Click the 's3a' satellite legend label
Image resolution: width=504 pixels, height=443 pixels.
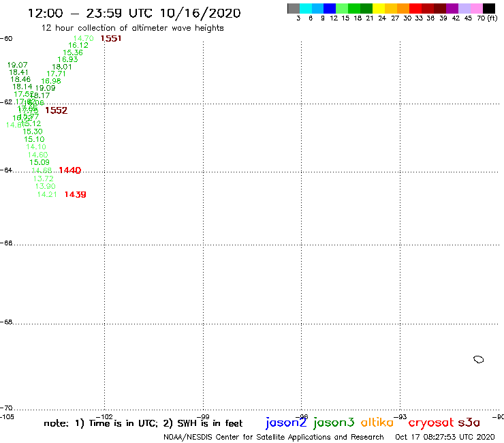(469, 423)
